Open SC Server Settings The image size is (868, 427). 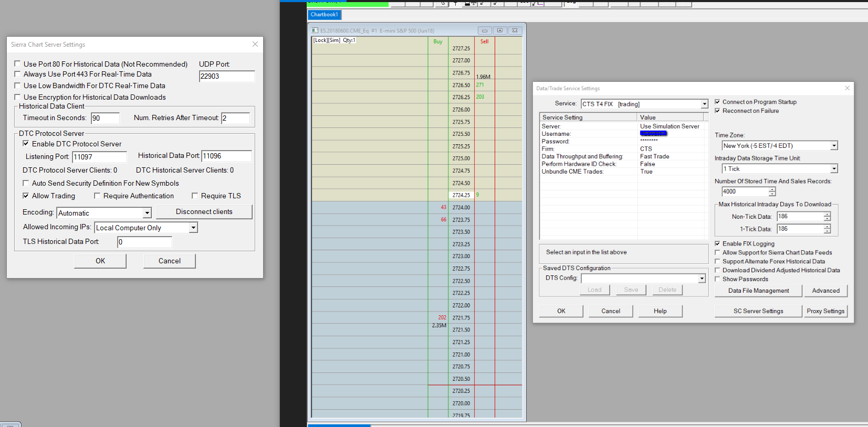coord(758,311)
